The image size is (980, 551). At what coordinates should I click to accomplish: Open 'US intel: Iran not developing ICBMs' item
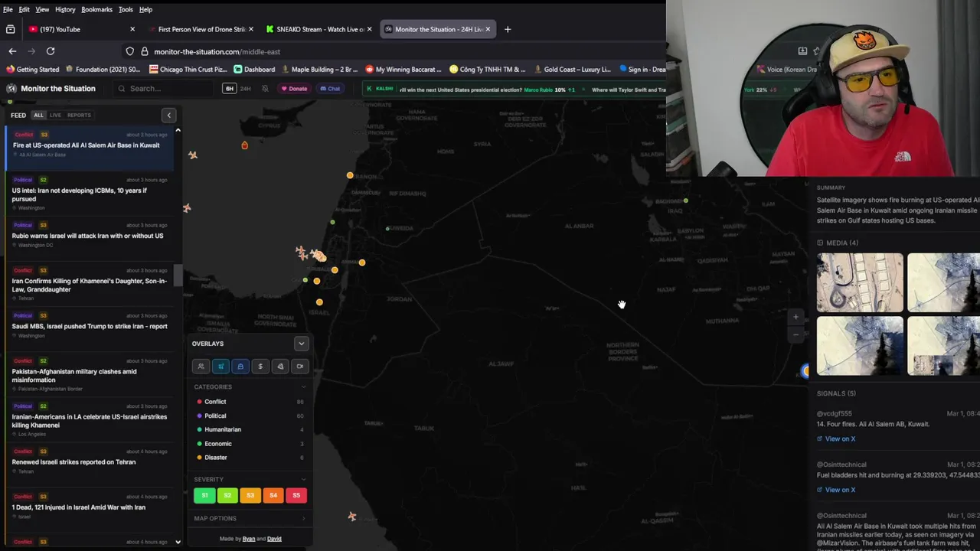[x=90, y=194]
